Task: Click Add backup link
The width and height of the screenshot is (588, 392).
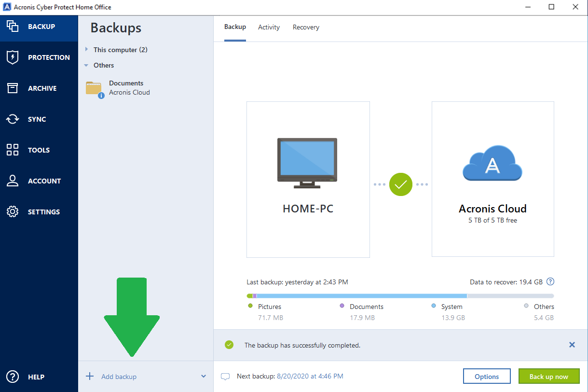Action: (119, 377)
